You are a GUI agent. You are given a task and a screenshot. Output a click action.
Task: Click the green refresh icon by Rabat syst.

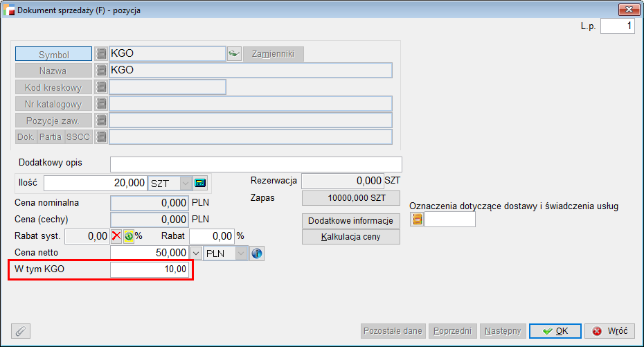pyautogui.click(x=128, y=236)
